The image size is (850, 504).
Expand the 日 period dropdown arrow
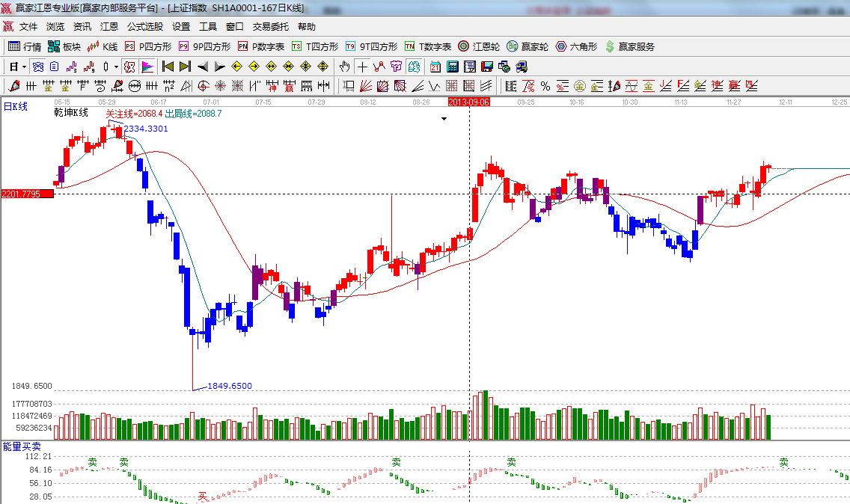coord(24,67)
